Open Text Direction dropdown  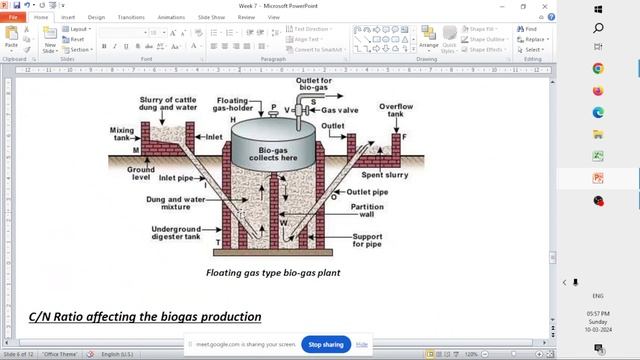pos(309,29)
